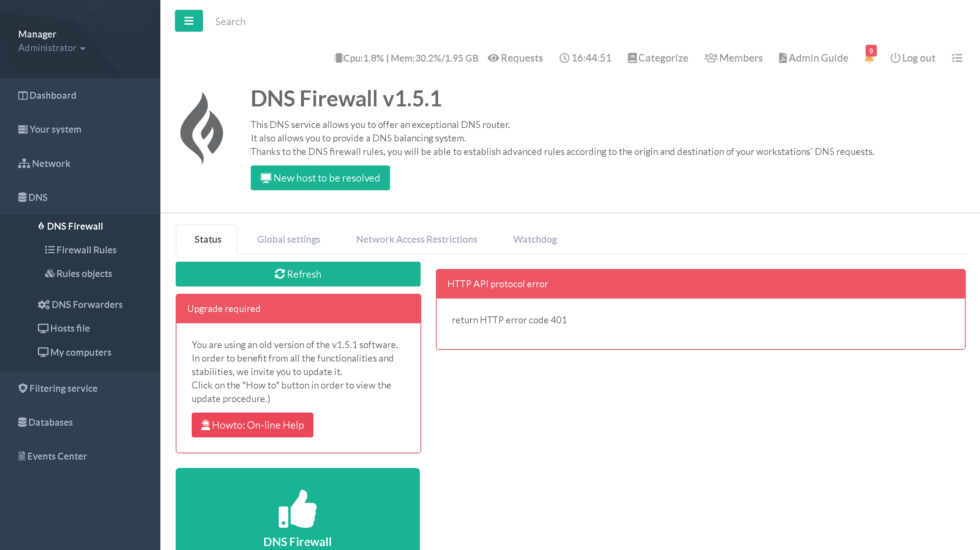Open Requests eye icon

pos(493,58)
